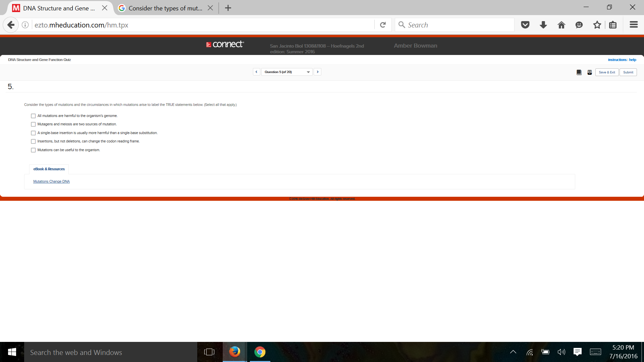This screenshot has height=362, width=644.
Task: Check 'Mutations can be useful to the organism'
Action: [33, 150]
